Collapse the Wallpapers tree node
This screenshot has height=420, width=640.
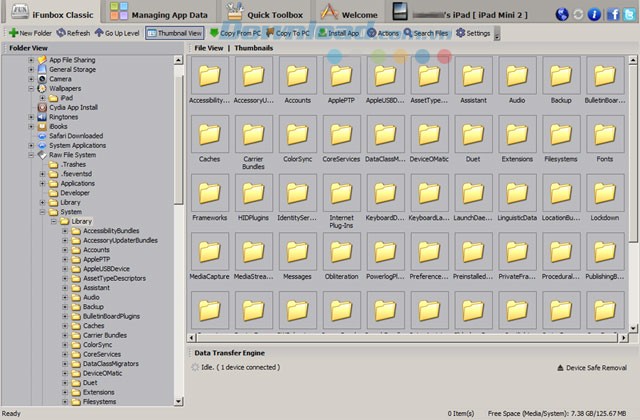(x=30, y=88)
